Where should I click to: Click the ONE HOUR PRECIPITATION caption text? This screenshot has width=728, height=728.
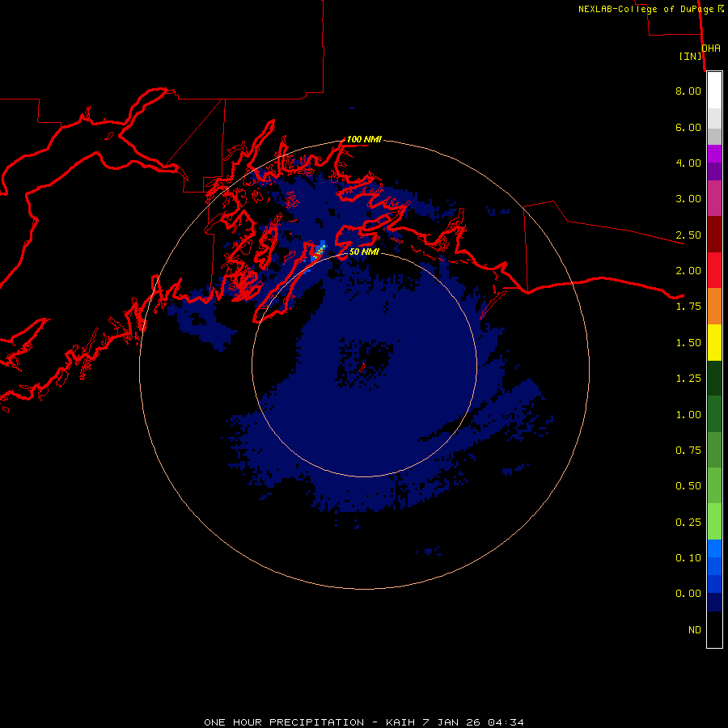[x=284, y=722]
